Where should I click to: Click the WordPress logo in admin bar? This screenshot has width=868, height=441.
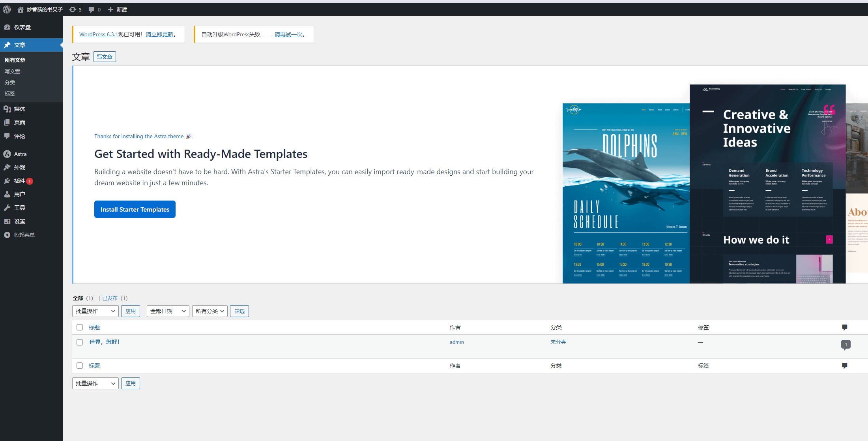coord(7,9)
